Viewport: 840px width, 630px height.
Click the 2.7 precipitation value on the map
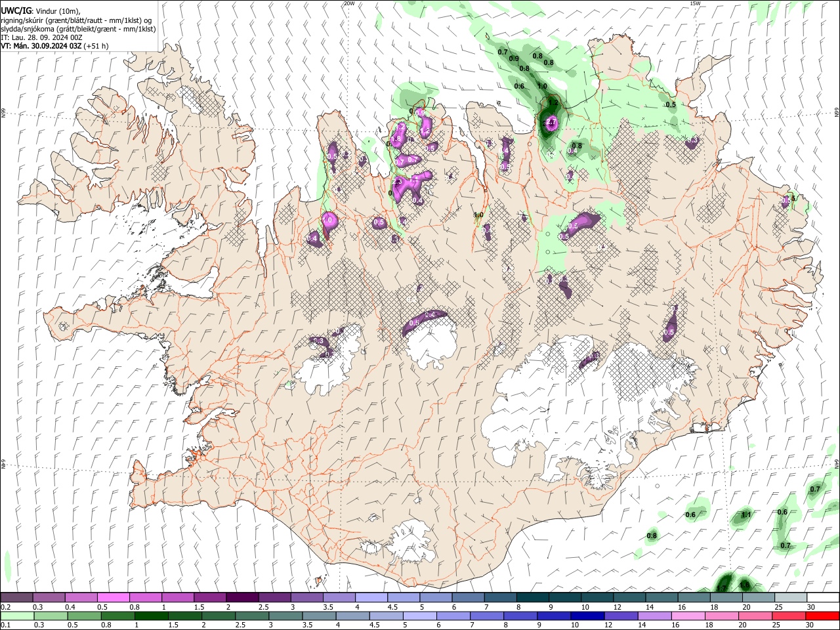(551, 122)
